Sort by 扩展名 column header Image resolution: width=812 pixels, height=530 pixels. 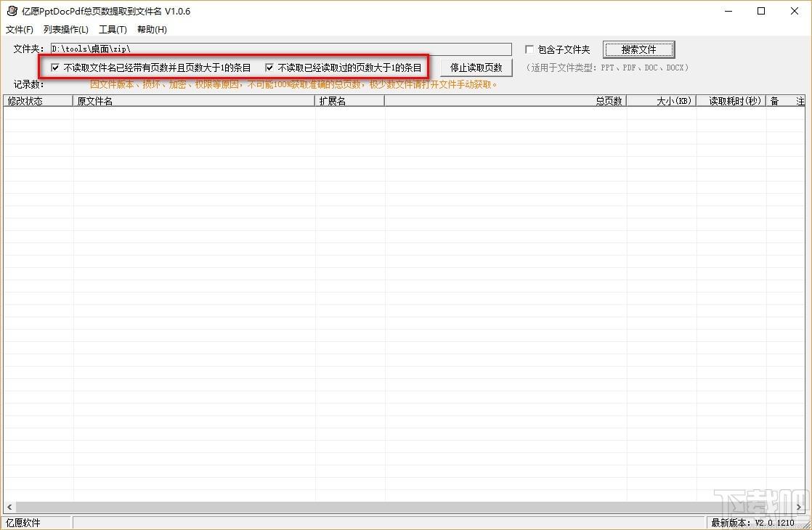(x=349, y=101)
